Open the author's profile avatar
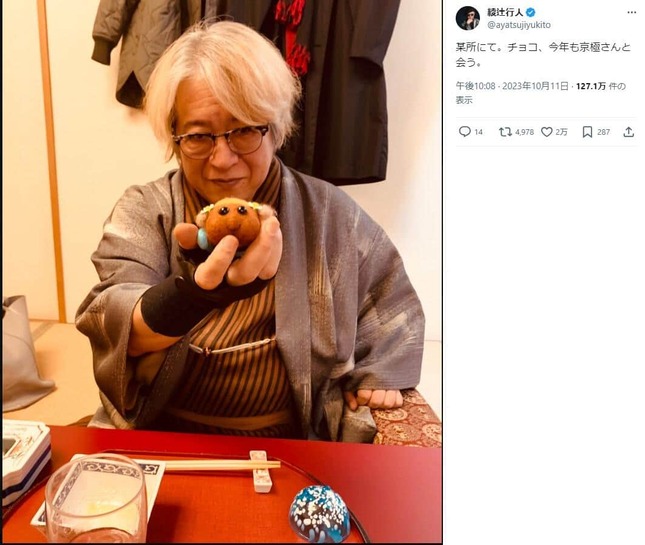The image size is (645, 545). [x=468, y=18]
